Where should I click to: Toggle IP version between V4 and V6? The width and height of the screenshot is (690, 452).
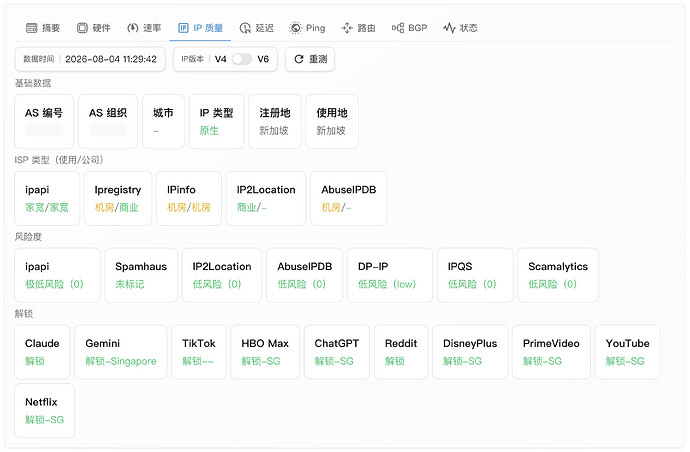click(x=242, y=59)
